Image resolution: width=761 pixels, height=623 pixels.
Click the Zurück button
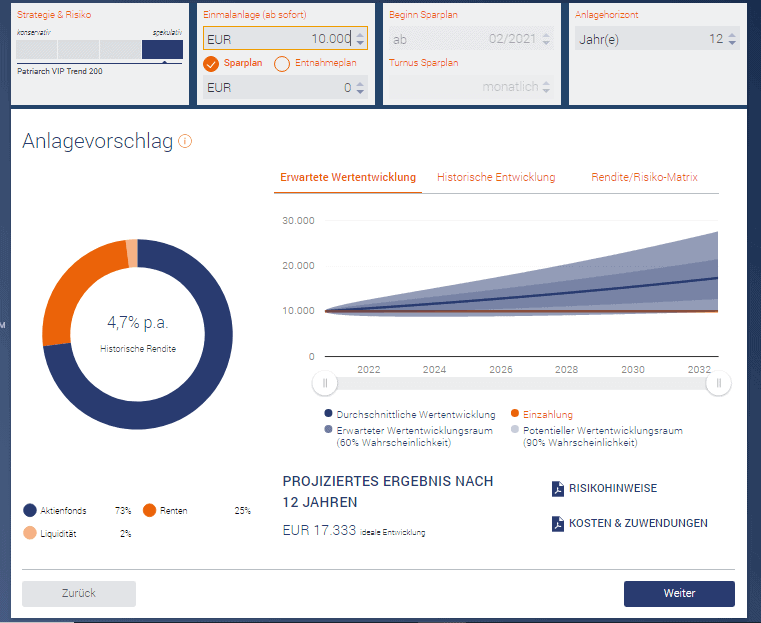coord(79,593)
